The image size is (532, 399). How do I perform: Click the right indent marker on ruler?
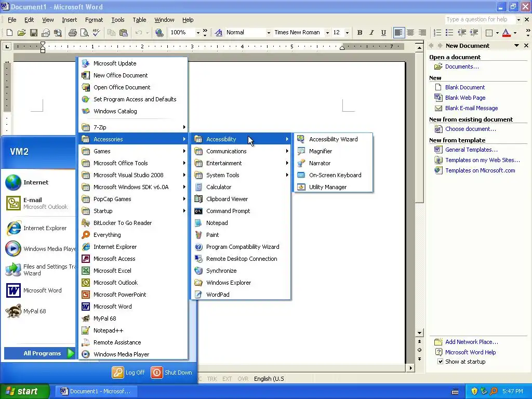point(342,48)
